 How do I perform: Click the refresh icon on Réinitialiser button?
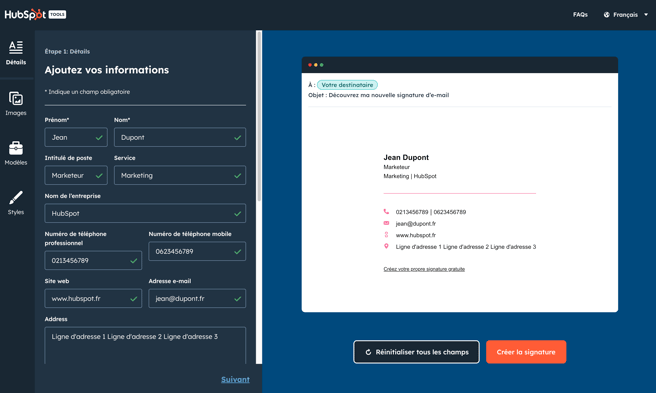point(368,352)
